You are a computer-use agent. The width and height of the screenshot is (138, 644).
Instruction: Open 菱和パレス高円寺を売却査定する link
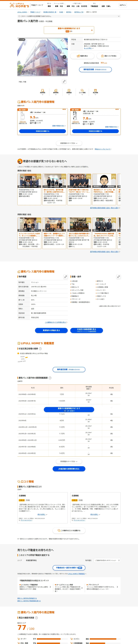27,598
